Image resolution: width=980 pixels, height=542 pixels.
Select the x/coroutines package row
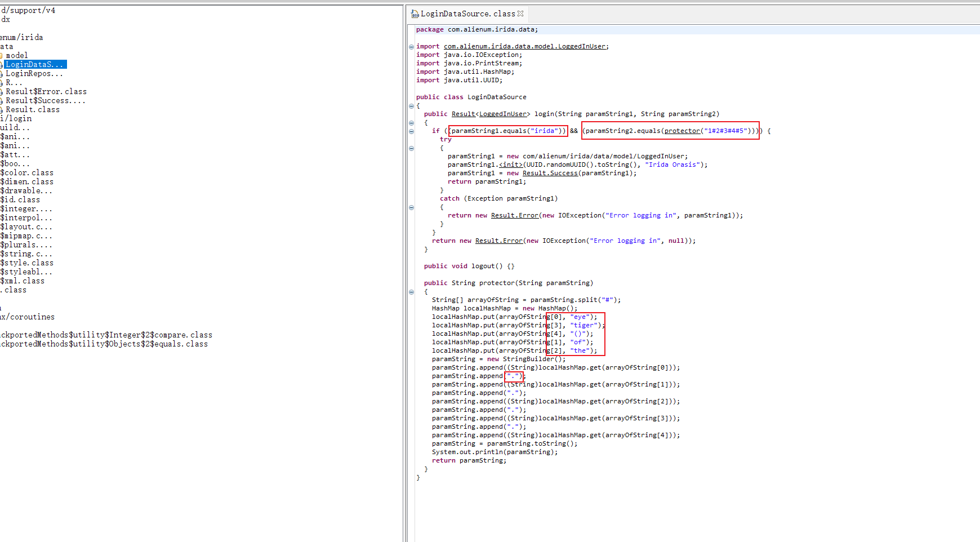(x=28, y=317)
